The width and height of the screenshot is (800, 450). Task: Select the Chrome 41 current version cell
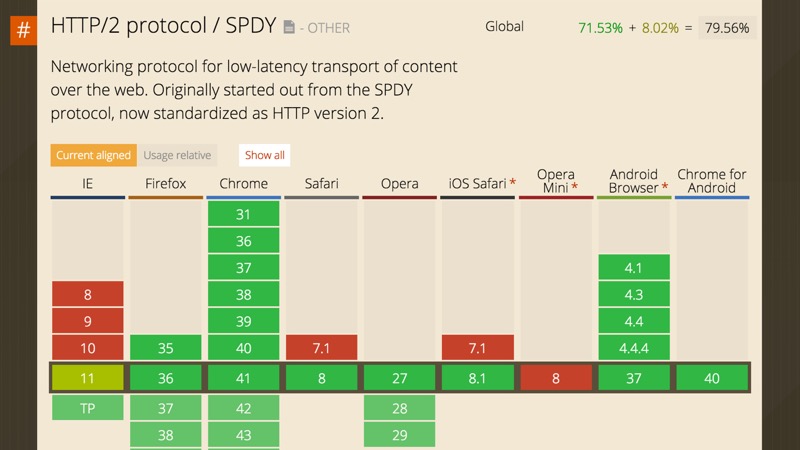point(244,378)
